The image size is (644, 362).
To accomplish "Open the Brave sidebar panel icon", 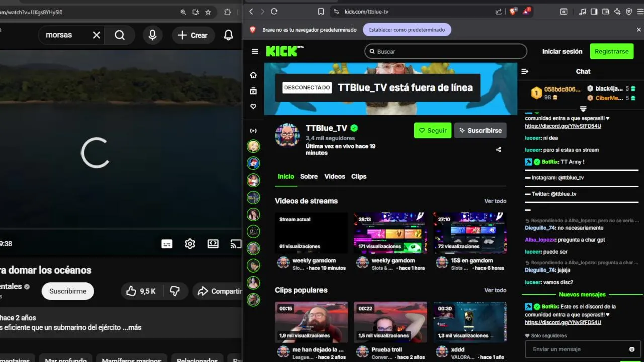I will pos(594,12).
